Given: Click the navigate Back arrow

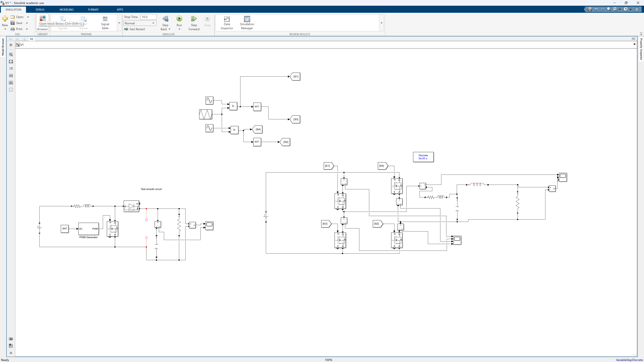Looking at the screenshot, I should pyautogui.click(x=10, y=39).
